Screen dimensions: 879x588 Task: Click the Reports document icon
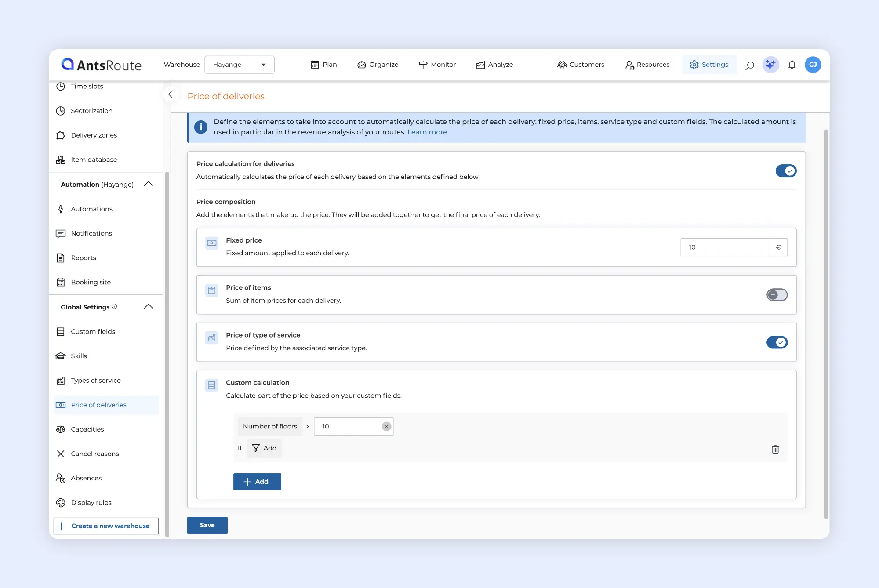(61, 258)
